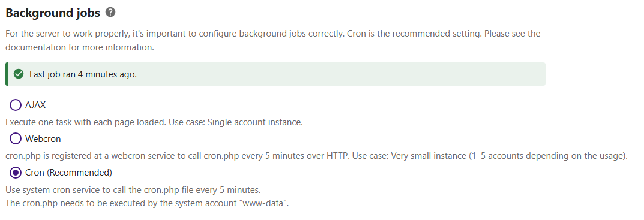The width and height of the screenshot is (644, 220).
Task: Click the "Use system cron service" description
Action: [x=133, y=190]
